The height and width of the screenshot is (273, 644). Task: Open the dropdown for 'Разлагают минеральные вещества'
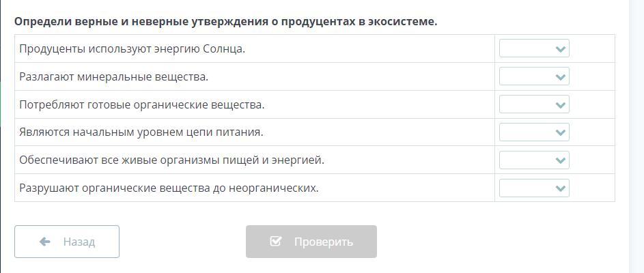[x=533, y=76]
